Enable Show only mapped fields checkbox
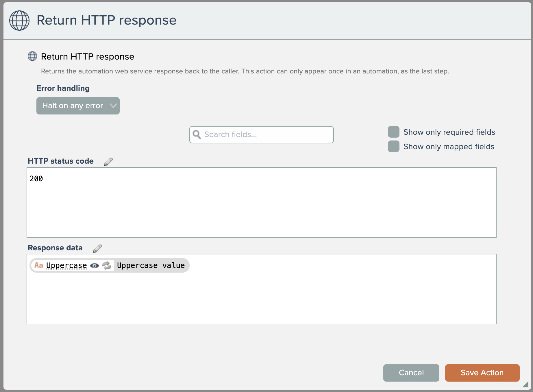533x392 pixels. [393, 146]
